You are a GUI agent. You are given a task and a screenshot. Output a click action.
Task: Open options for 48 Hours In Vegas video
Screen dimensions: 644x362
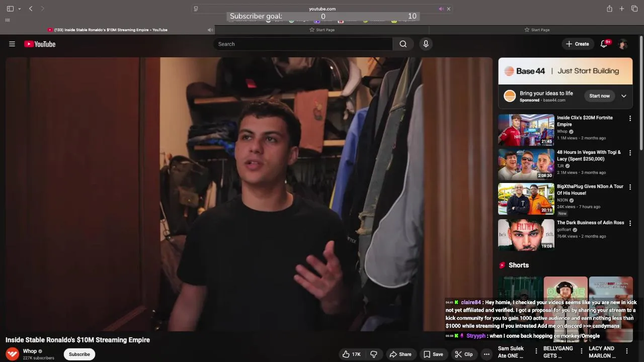click(x=630, y=153)
